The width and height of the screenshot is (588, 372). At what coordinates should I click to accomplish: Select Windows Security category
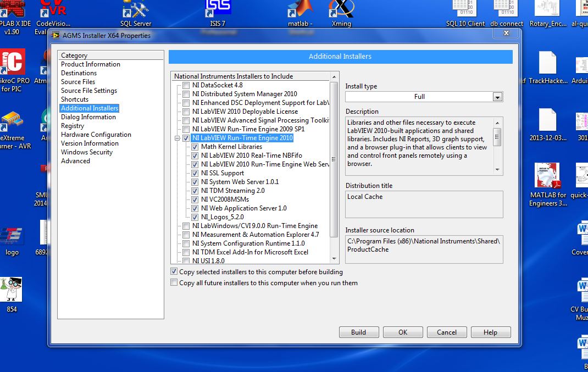87,152
